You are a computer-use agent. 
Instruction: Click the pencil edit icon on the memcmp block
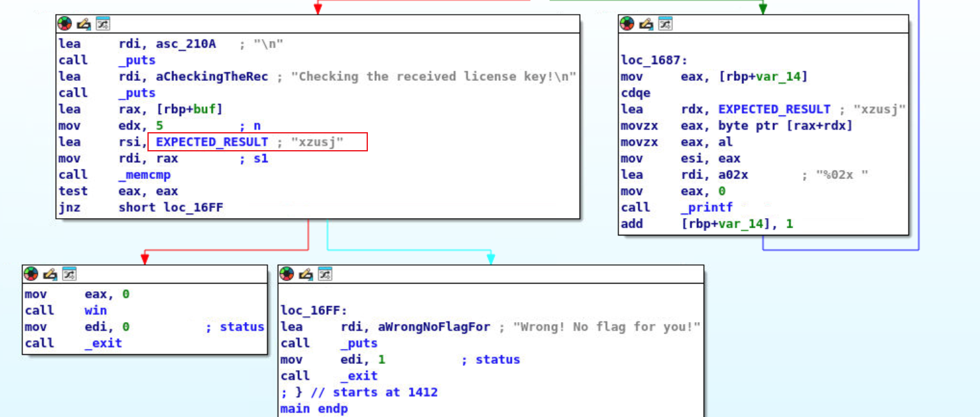click(83, 24)
